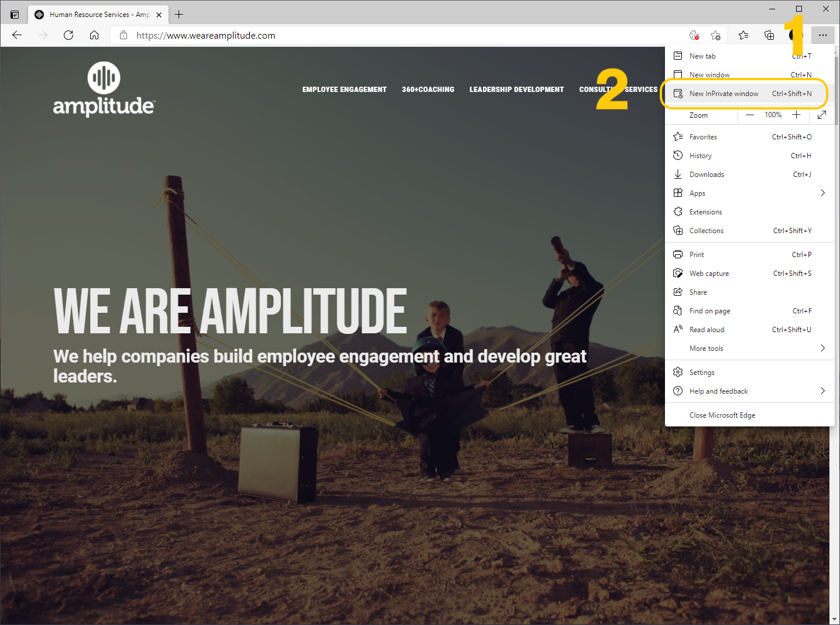View site information lock icon
This screenshot has height=625, width=840.
pyautogui.click(x=124, y=35)
